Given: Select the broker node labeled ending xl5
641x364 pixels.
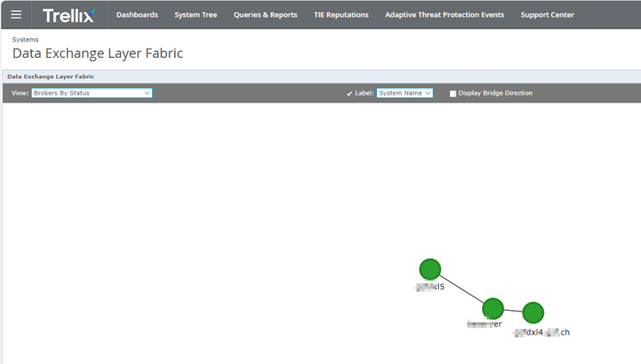Looking at the screenshot, I should click(x=430, y=269).
